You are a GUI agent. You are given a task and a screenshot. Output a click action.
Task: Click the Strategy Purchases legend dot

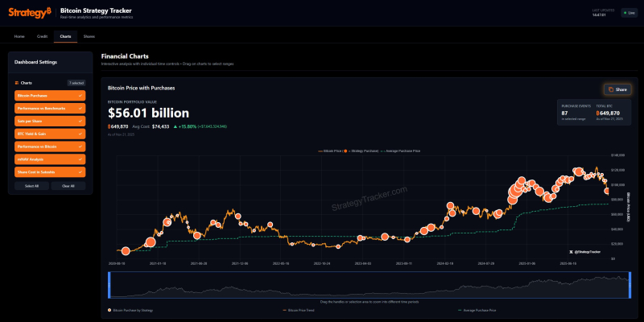347,151
